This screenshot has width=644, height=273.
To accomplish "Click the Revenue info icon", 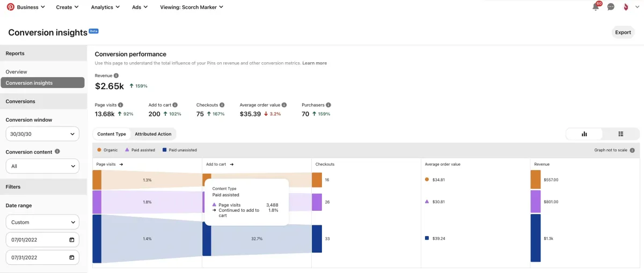I will point(116,76).
